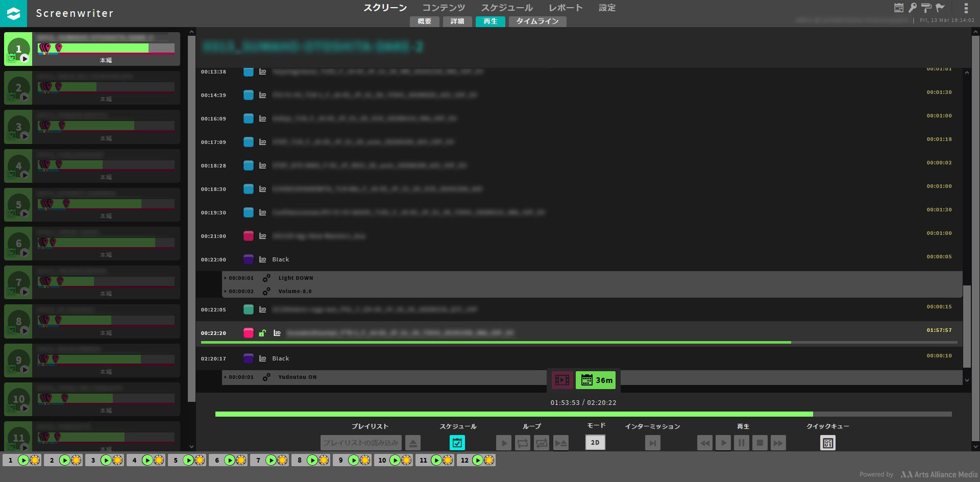Click the sun lamp icon for screen 1

(35, 460)
